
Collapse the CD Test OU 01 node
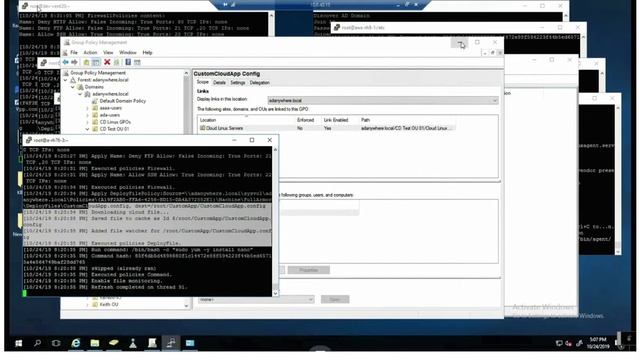[x=87, y=129]
